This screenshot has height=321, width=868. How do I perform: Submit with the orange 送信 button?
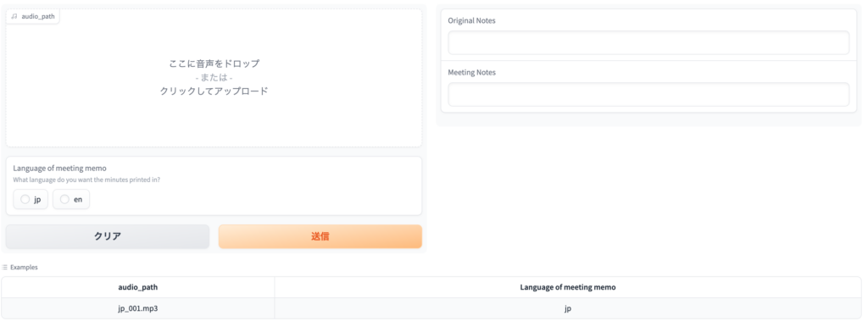click(320, 236)
